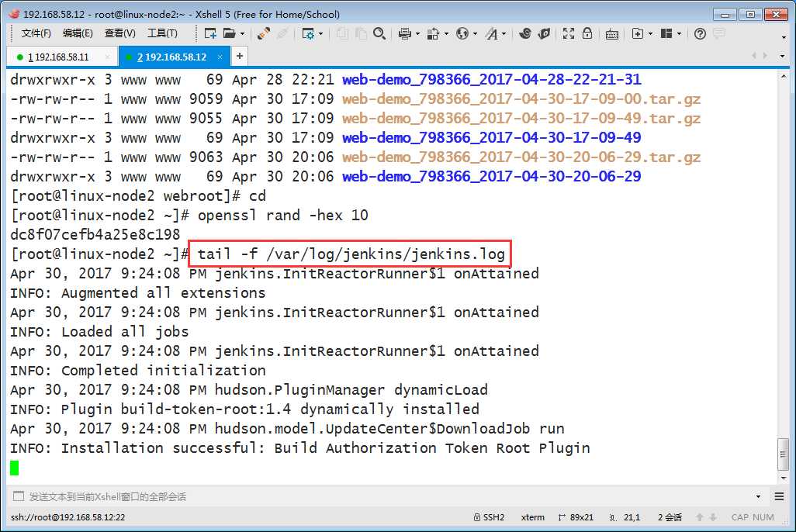Image resolution: width=796 pixels, height=532 pixels.
Task: Expand globe encoding dropdown arrow
Action: pyautogui.click(x=475, y=34)
